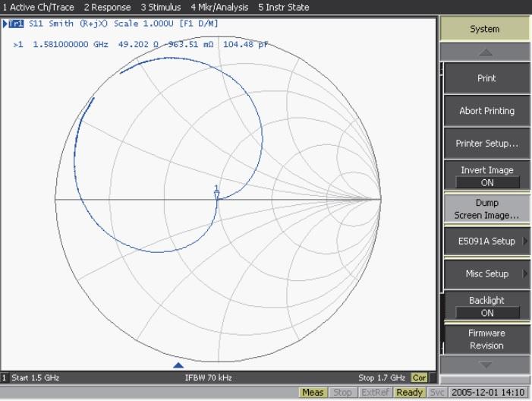The height and width of the screenshot is (401, 532).
Task: Click the Scale 1.000U label
Action: coord(143,24)
